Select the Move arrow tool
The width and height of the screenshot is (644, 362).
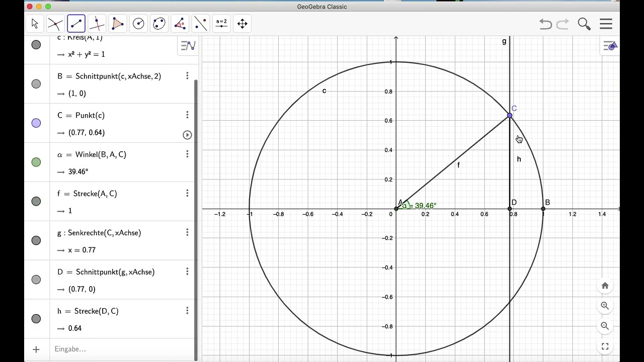coord(35,24)
